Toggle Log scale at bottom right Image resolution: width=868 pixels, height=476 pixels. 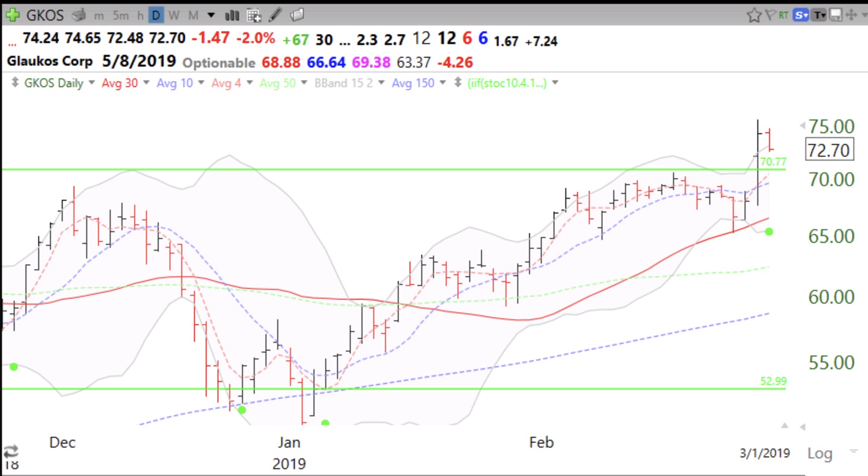click(x=820, y=453)
